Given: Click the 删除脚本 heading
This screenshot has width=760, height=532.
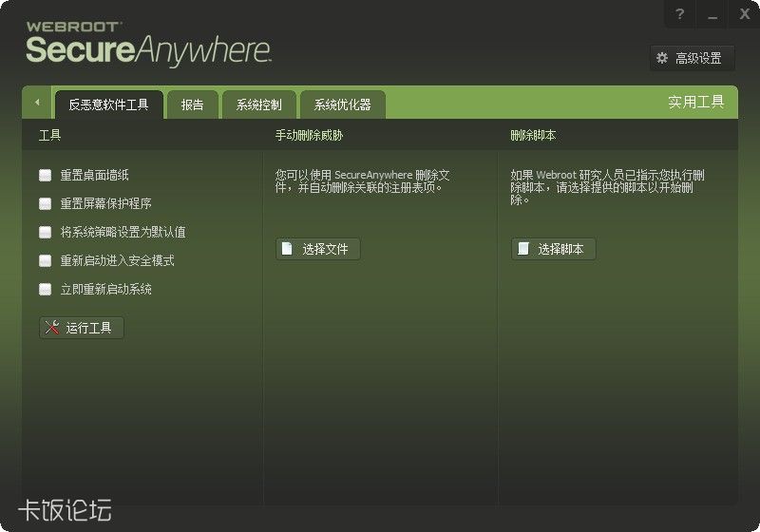Looking at the screenshot, I should (x=533, y=135).
